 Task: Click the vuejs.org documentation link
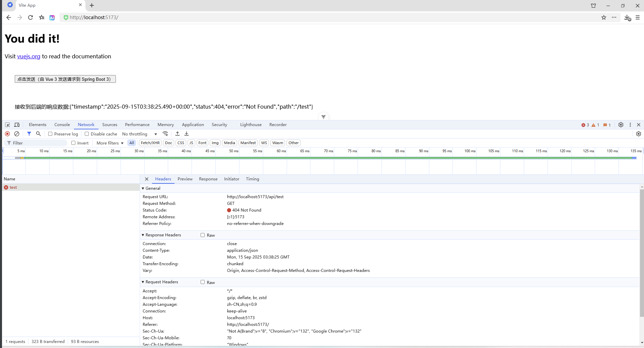pos(28,56)
